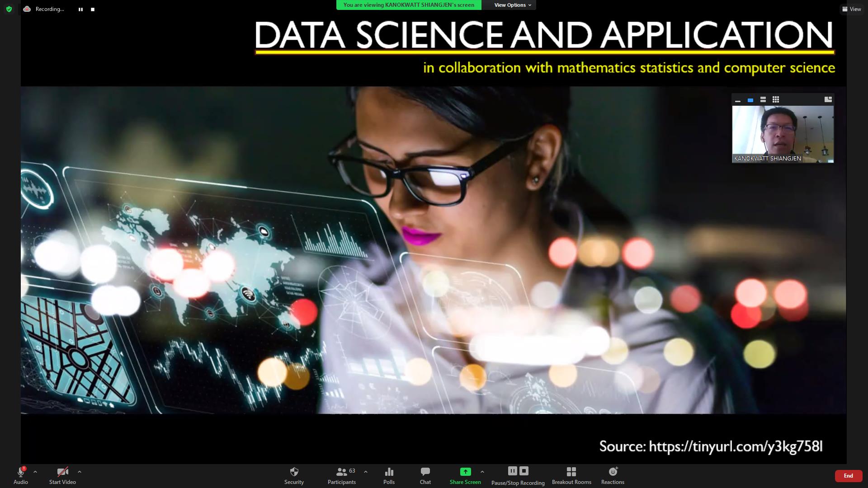868x488 pixels.
Task: Toggle Start Video camera on
Action: point(62,476)
